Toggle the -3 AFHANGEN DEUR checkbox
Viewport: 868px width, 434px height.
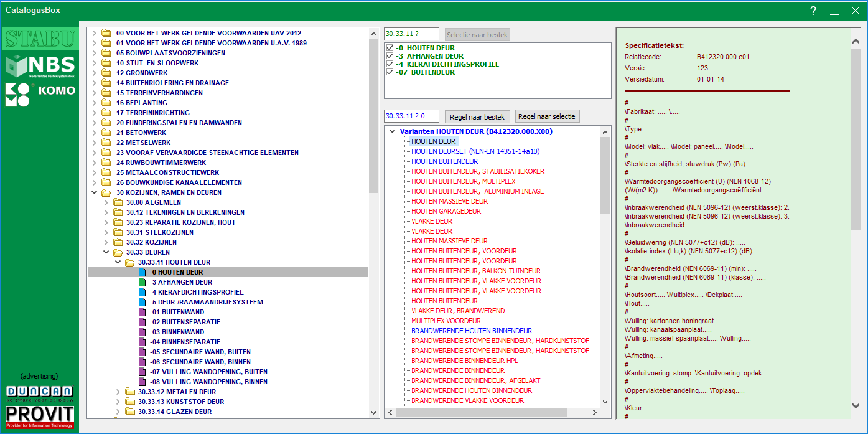390,56
